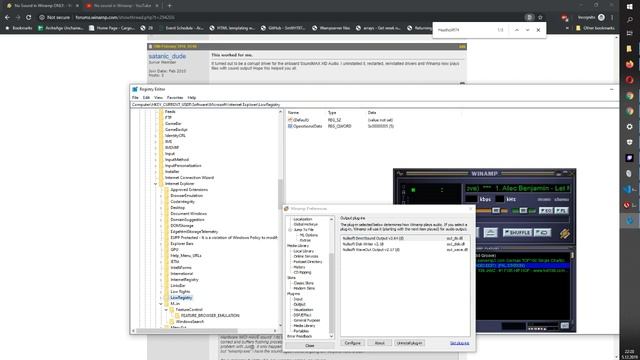The height and width of the screenshot is (360, 640).
Task: Bookmark this page with the star icon
Action: tap(540, 18)
